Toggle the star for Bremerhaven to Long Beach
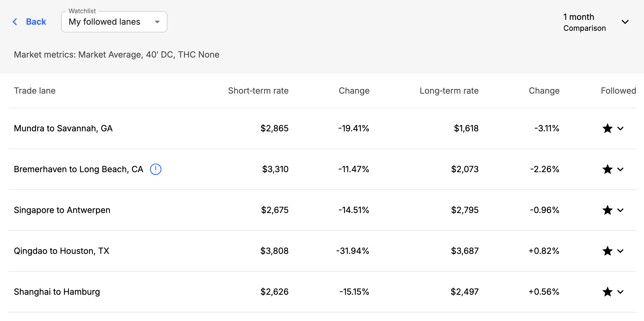Screen dimensions: 644x321 [607, 169]
